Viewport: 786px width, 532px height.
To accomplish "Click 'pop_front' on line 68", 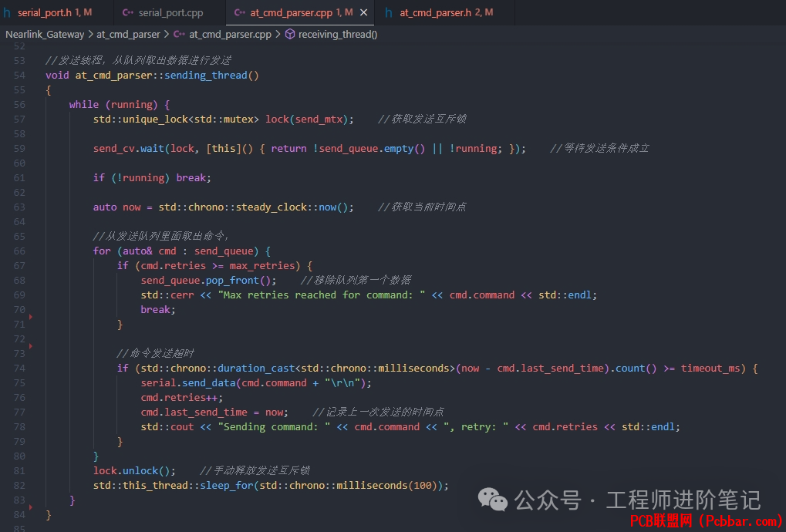I will 233,280.
